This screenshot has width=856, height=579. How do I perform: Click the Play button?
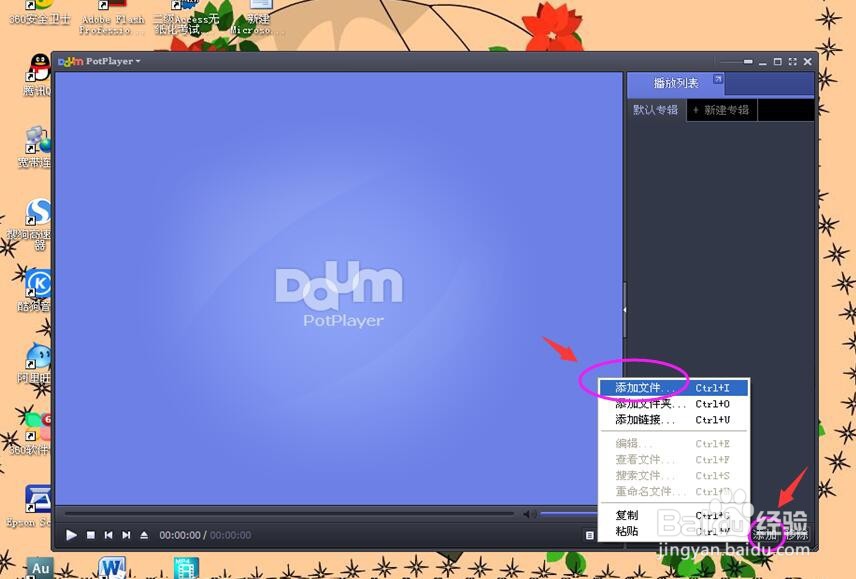[x=71, y=535]
